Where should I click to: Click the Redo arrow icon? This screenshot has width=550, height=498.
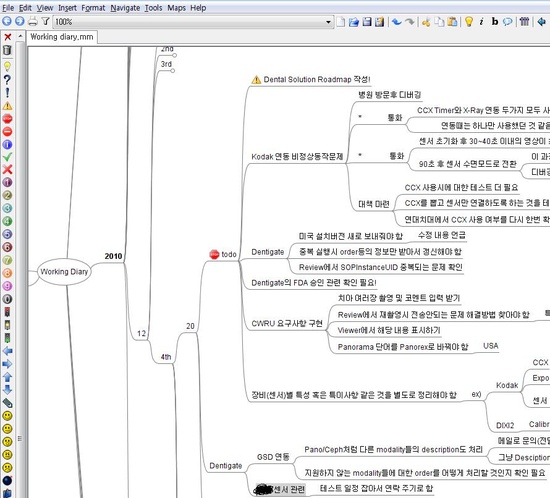tap(409, 22)
